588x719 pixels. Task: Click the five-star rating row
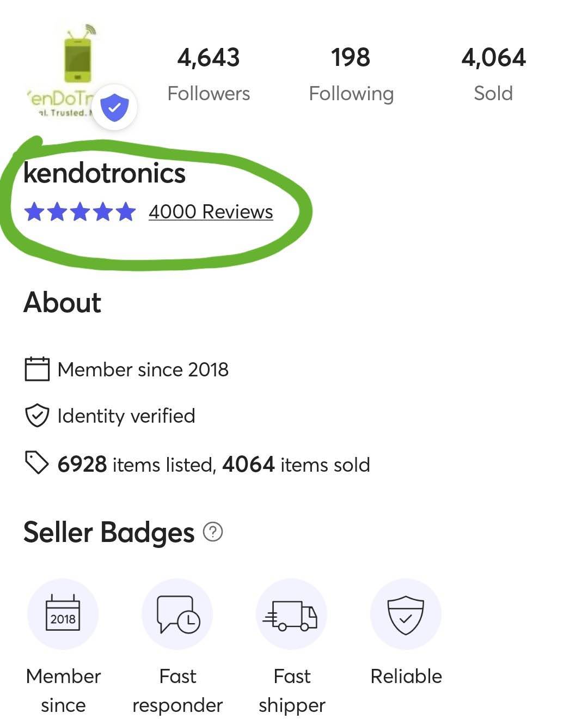(x=80, y=212)
